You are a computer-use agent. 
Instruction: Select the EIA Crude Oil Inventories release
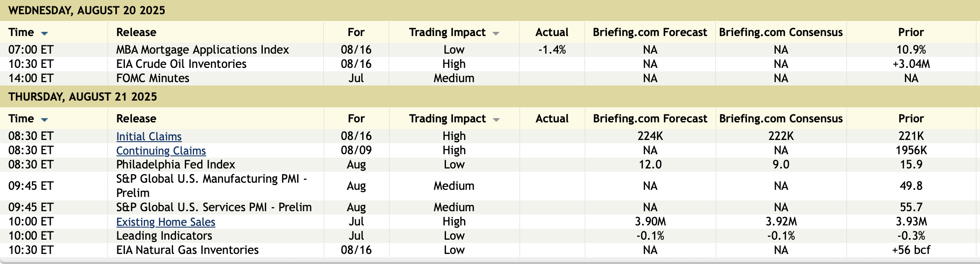click(x=181, y=64)
